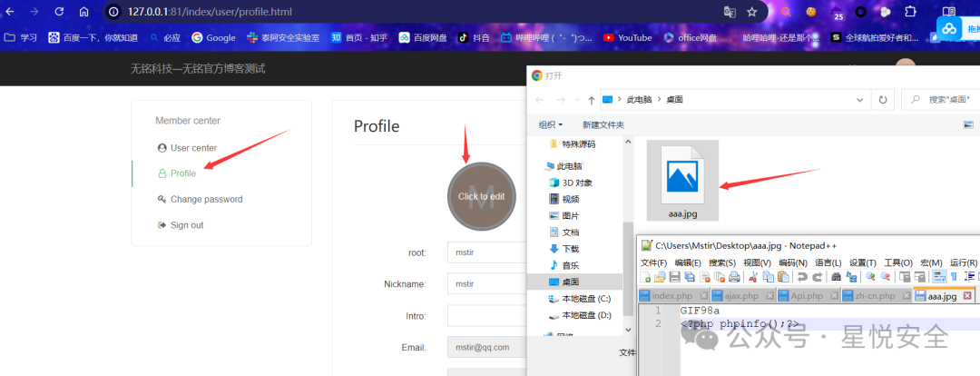Screen dimensions: 980x376
Task: Open Notepad++ 编码(N) menu
Action: pyautogui.click(x=792, y=262)
